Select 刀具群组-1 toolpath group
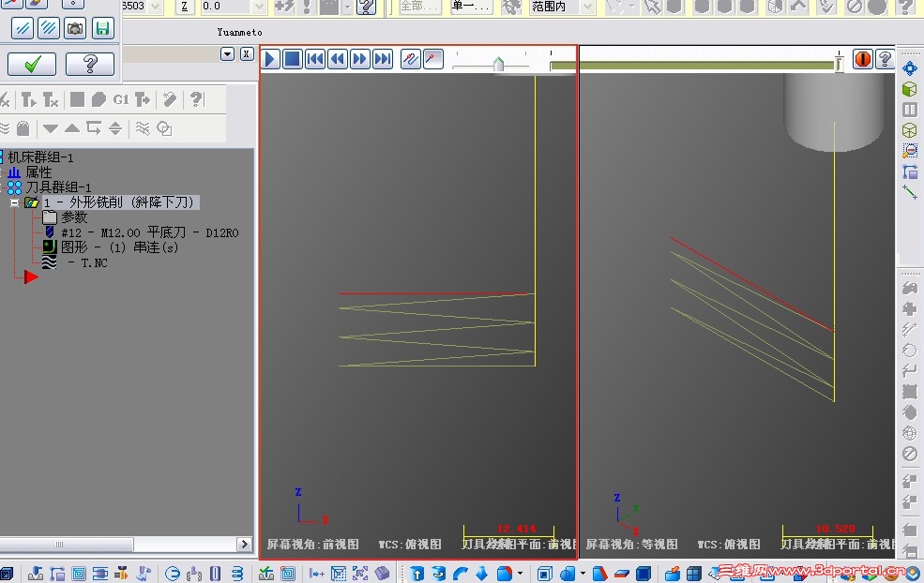The width and height of the screenshot is (924, 583). (58, 187)
